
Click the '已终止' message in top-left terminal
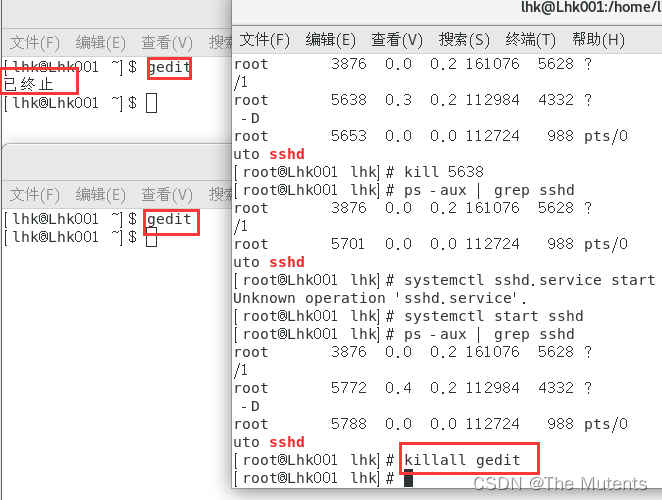coord(29,84)
